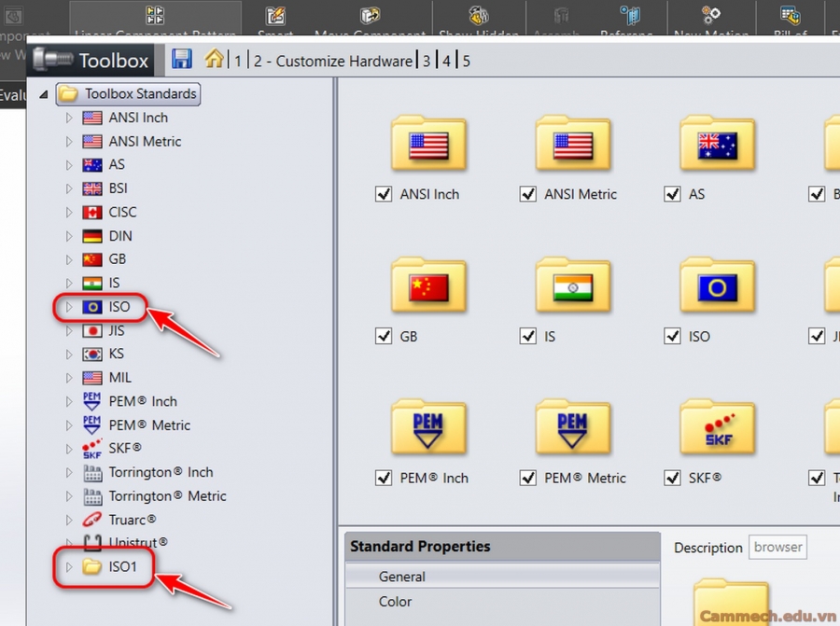Screen dimensions: 840x626
Task: Select Torrington Metric in the tree
Action: click(167, 496)
